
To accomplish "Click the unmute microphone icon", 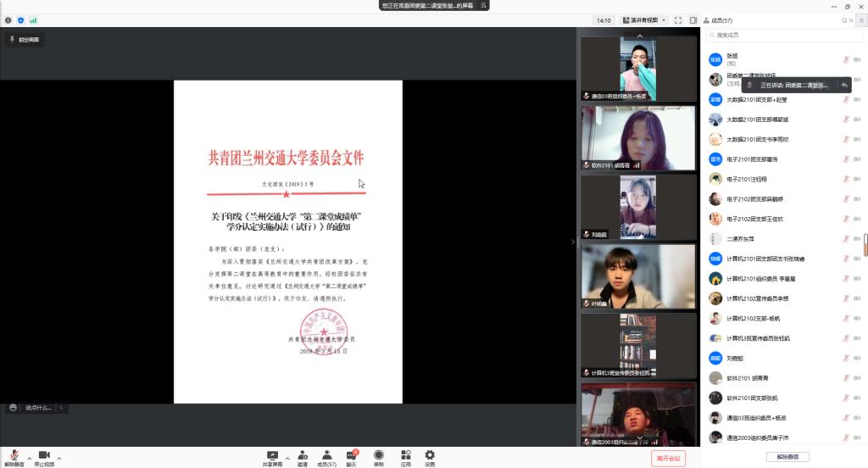I will coord(14,454).
